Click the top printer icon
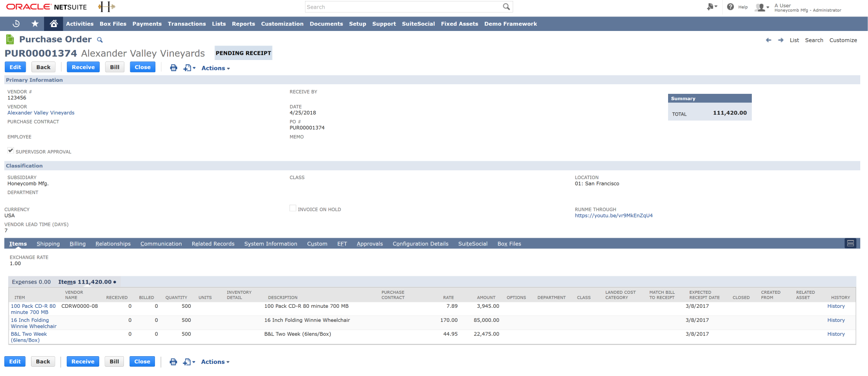 point(173,68)
